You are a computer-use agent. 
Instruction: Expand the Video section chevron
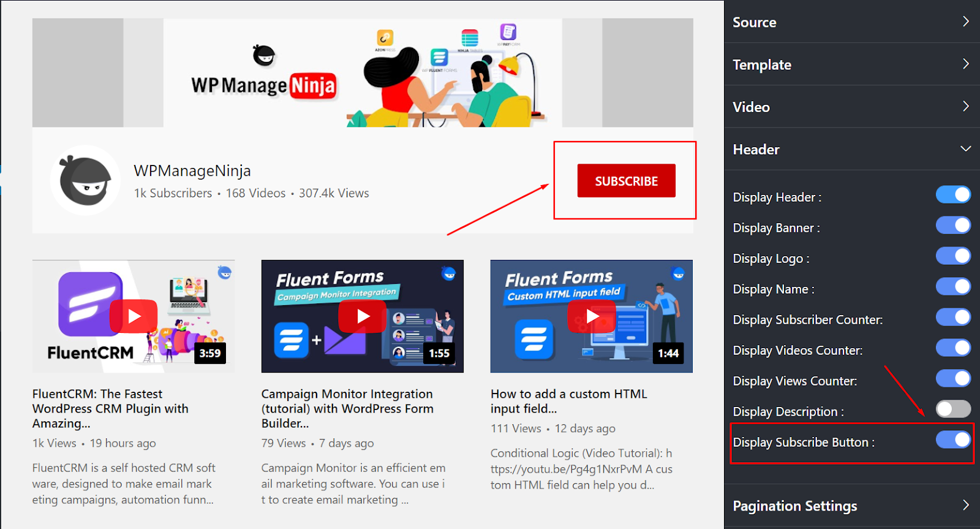[x=965, y=106]
